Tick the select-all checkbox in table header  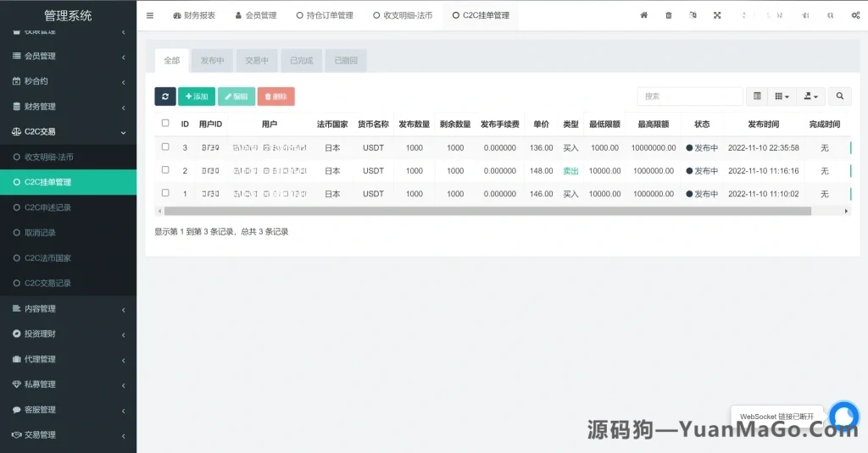[165, 124]
